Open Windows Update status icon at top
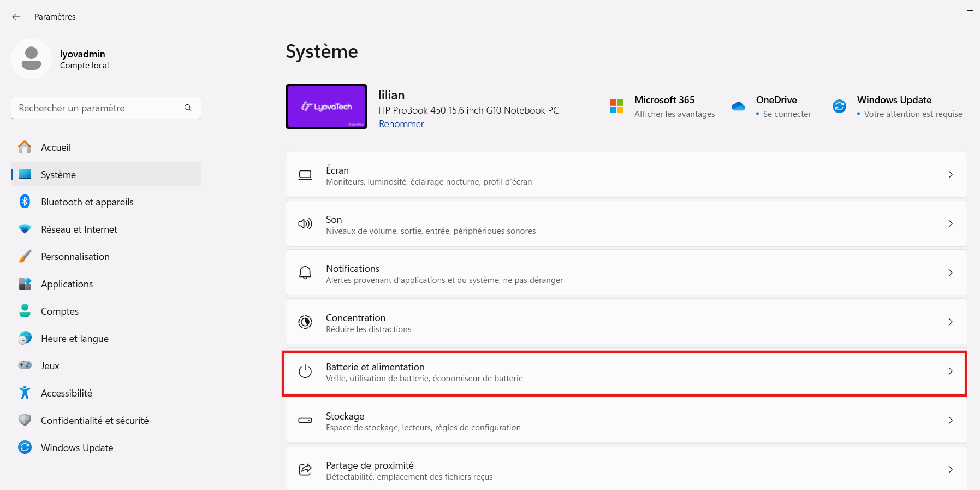Screen dimensions: 980x490 coord(839,107)
